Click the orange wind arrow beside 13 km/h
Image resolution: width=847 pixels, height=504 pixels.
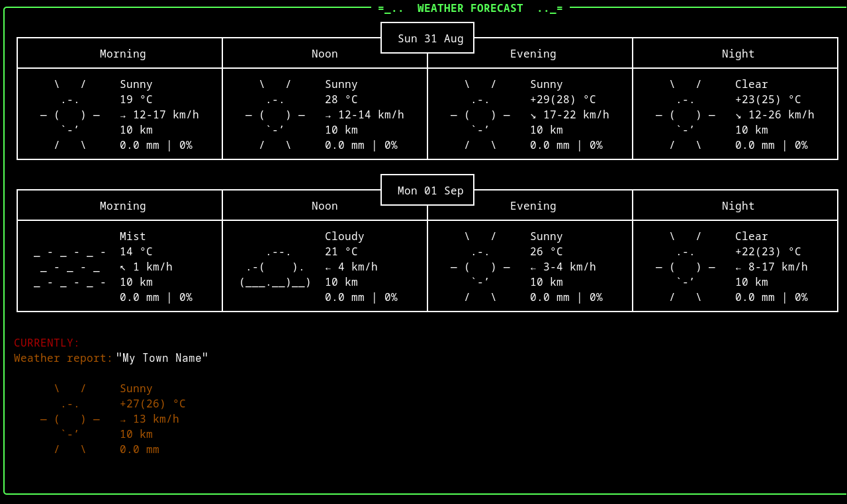point(123,419)
